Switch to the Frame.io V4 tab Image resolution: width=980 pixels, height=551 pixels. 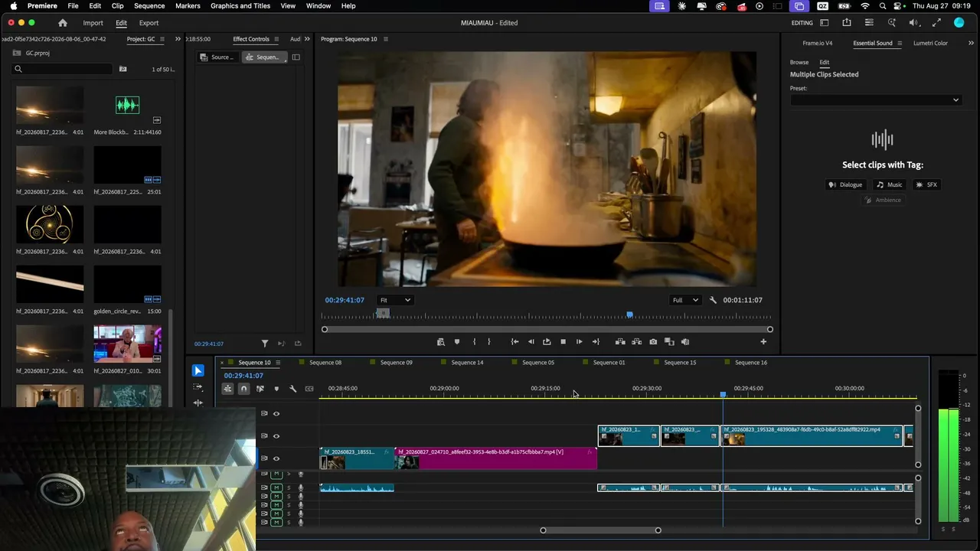pyautogui.click(x=818, y=44)
